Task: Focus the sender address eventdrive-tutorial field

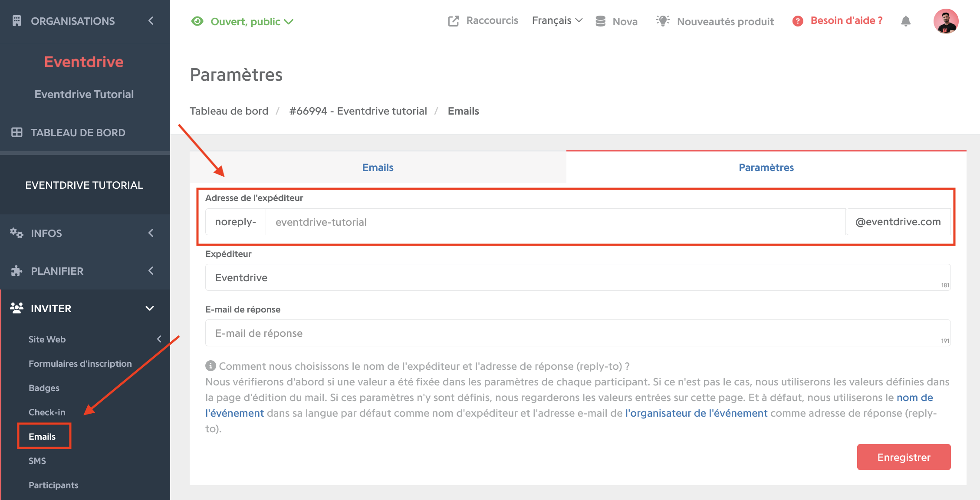Action: tap(556, 222)
